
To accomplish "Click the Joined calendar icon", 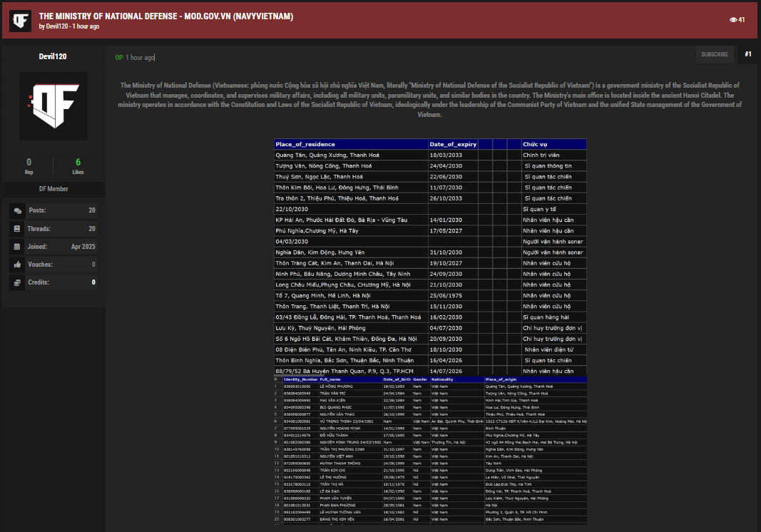I will pyautogui.click(x=17, y=247).
